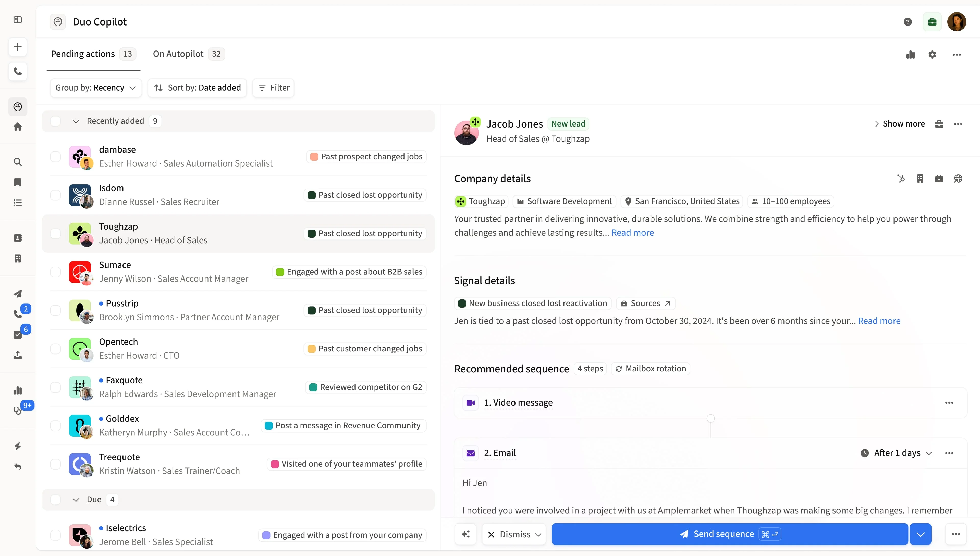Open the HubSpot integration icon near company details

pos(901,178)
